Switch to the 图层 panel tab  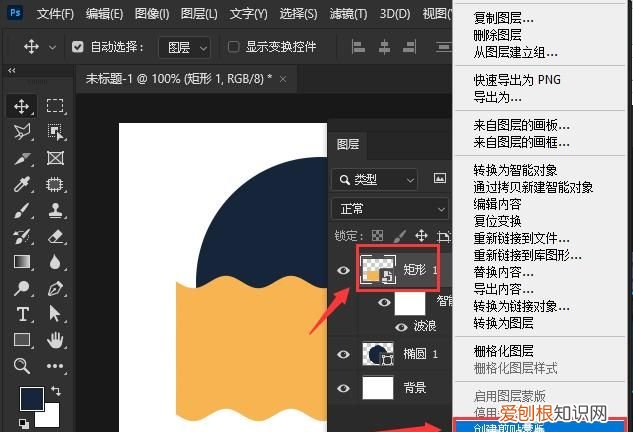(348, 144)
